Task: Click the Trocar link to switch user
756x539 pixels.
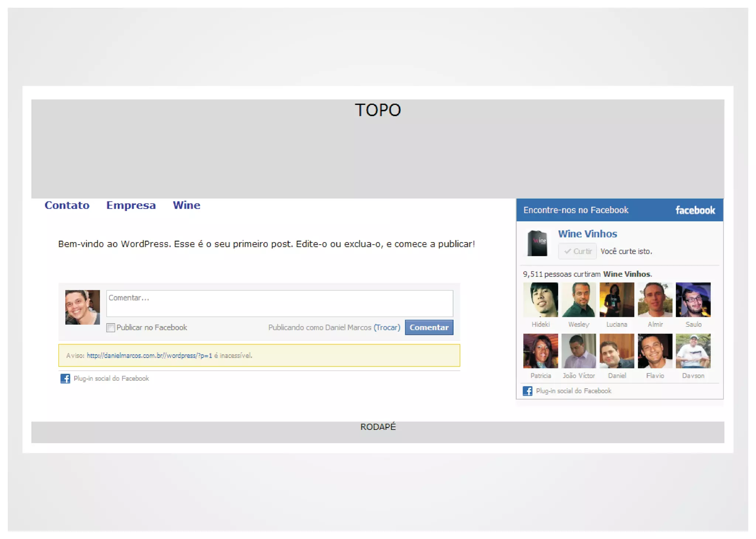Action: [x=386, y=328]
